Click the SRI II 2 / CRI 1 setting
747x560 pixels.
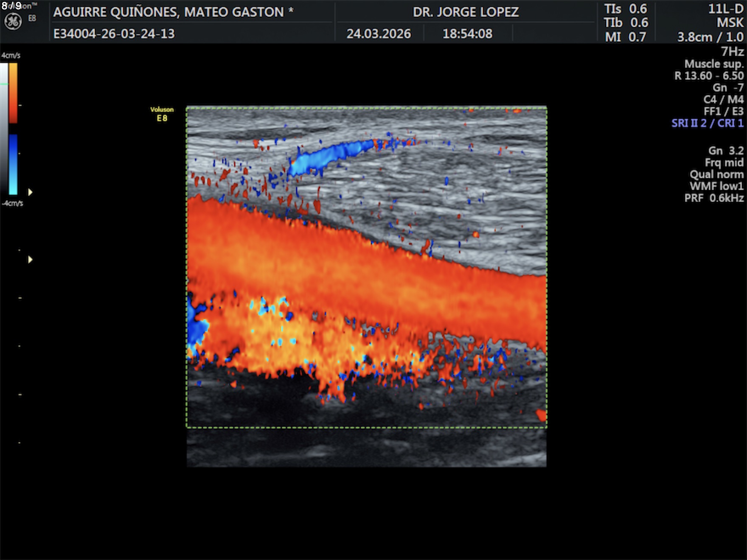tap(707, 123)
